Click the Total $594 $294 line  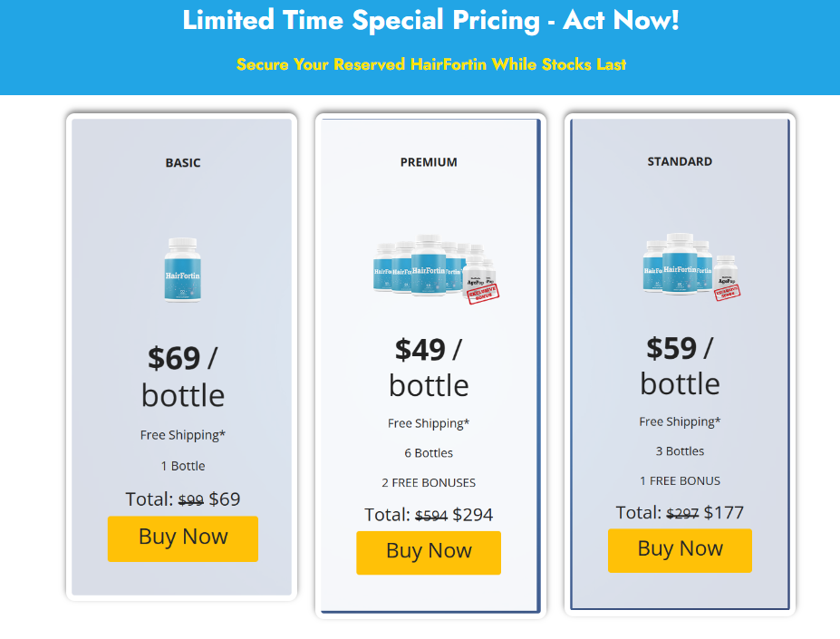pos(429,515)
